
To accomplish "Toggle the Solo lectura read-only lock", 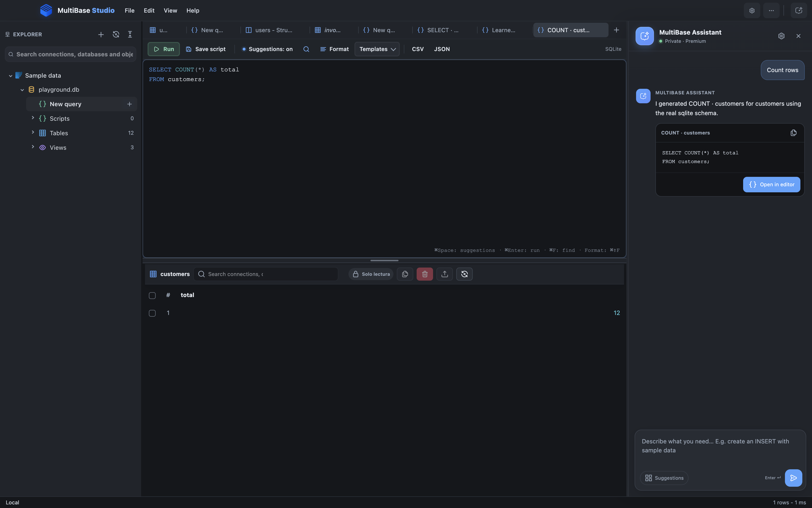I will [x=371, y=274].
